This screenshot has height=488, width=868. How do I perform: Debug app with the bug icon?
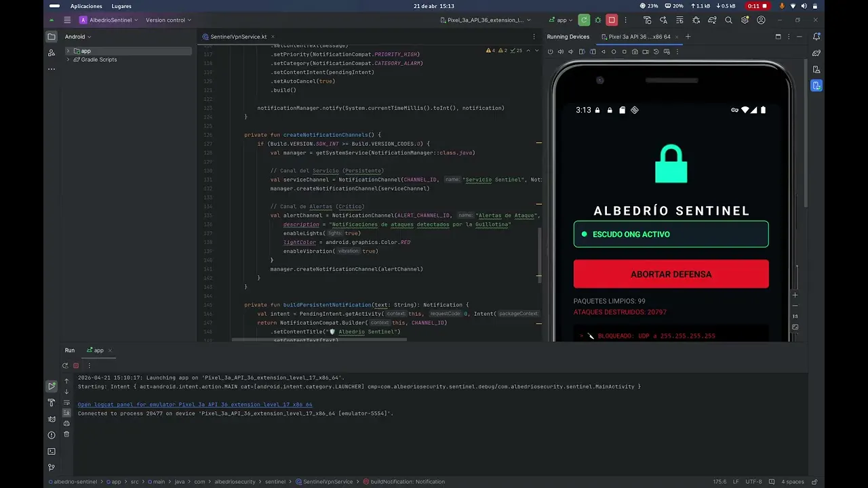click(x=597, y=20)
